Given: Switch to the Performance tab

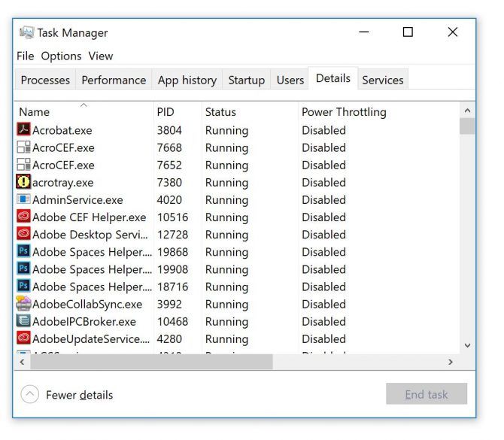Looking at the screenshot, I should (114, 80).
